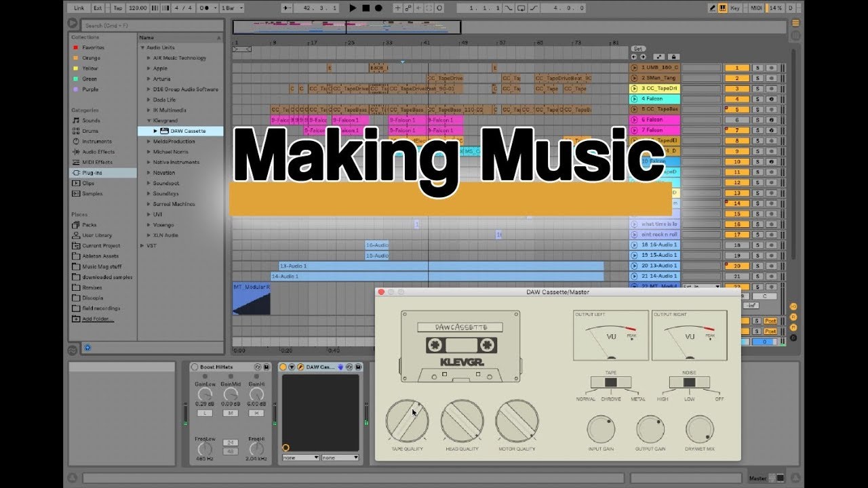Click the L band button
The width and height of the screenshot is (868, 488).
tap(203, 413)
